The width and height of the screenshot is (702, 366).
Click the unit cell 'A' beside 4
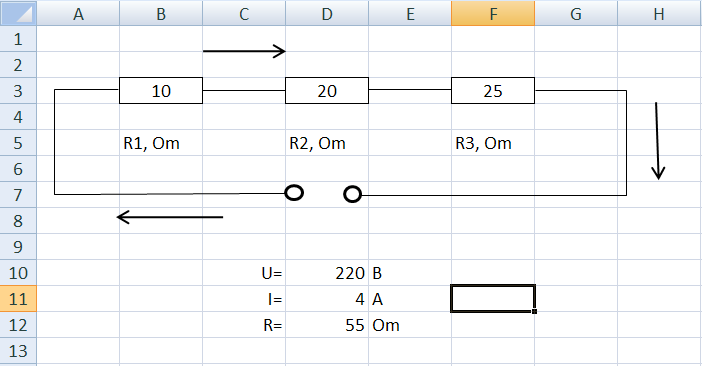tap(410, 298)
